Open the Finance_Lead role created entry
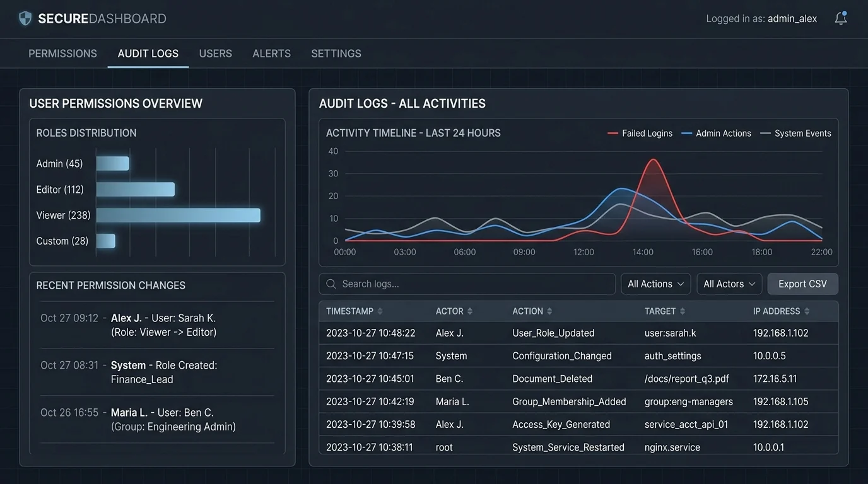 158,372
